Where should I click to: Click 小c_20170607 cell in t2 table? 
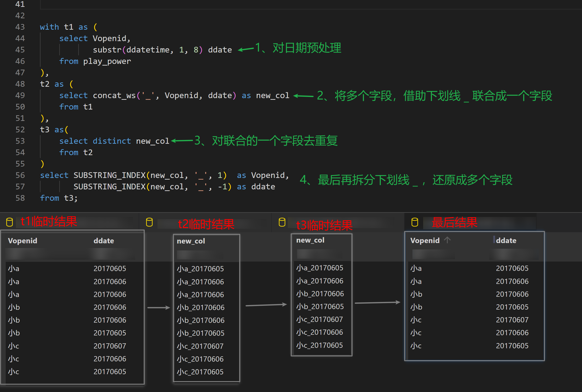(200, 346)
